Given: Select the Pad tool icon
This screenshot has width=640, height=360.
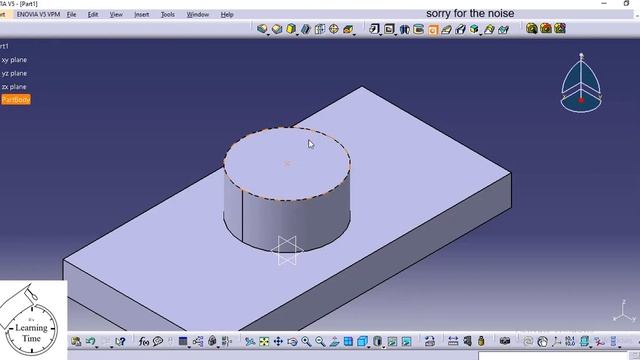Looking at the screenshot, I should pyautogui.click(x=262, y=29).
